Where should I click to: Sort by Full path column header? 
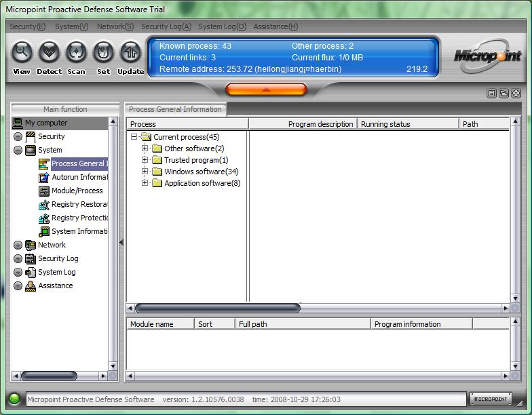point(303,324)
